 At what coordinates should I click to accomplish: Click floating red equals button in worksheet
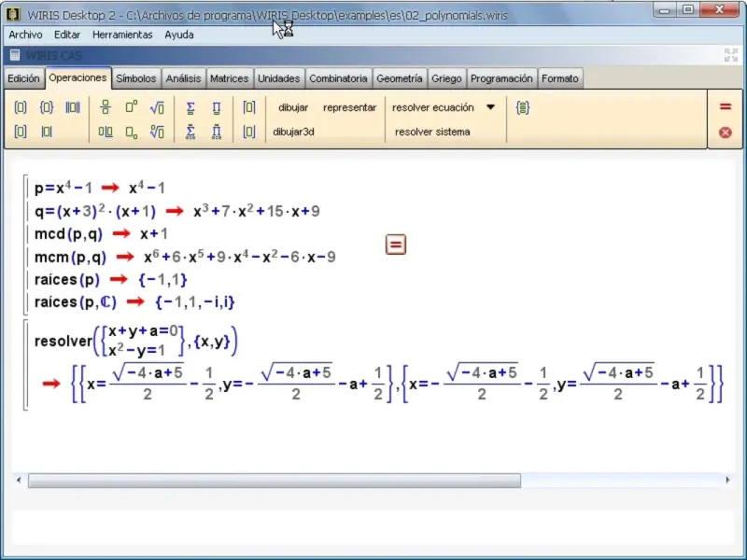[x=395, y=245]
